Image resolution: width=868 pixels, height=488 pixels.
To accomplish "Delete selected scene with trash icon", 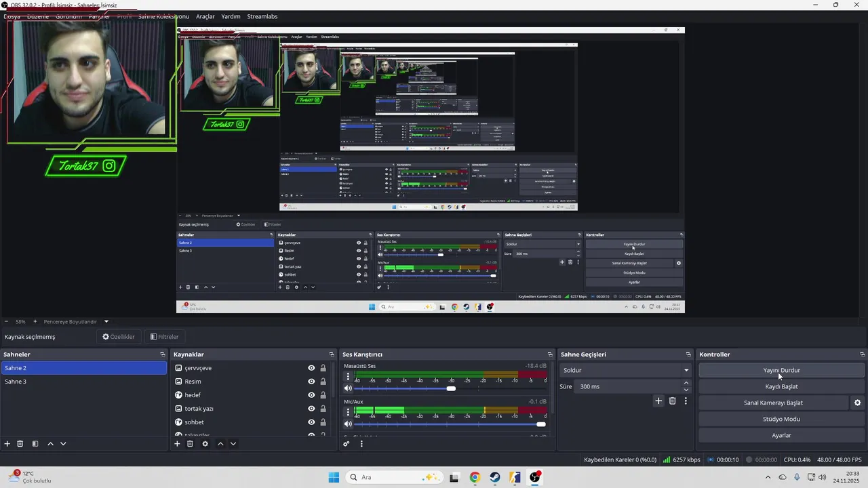I will point(20,444).
